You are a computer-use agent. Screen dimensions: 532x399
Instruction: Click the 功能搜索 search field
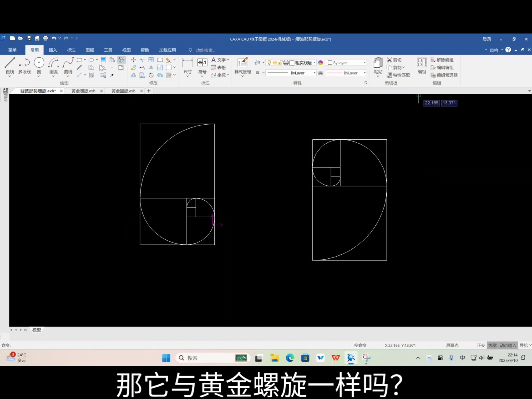(x=205, y=50)
